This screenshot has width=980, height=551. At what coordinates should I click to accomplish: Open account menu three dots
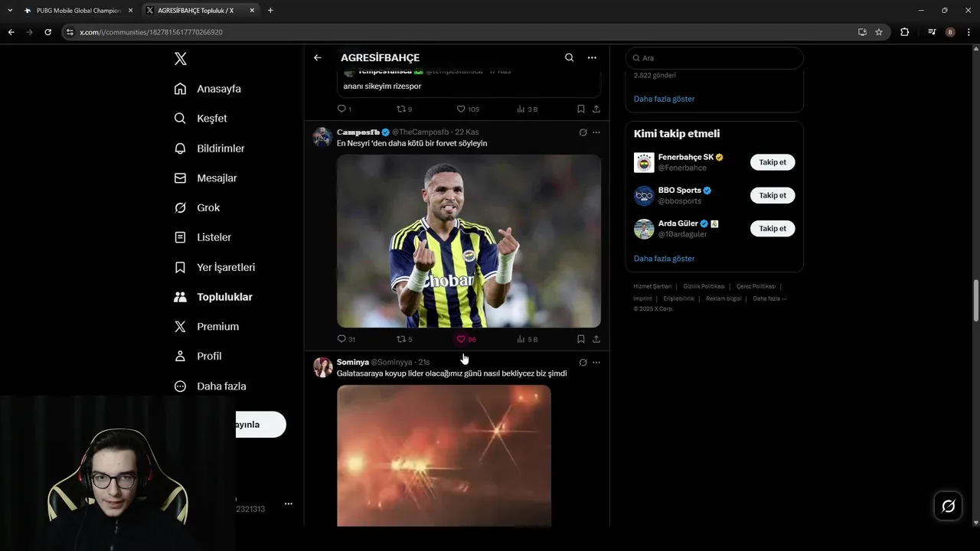(289, 504)
